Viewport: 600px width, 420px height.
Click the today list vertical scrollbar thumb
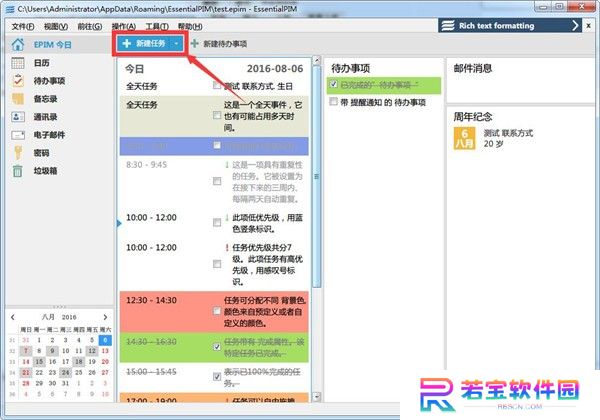click(x=316, y=176)
